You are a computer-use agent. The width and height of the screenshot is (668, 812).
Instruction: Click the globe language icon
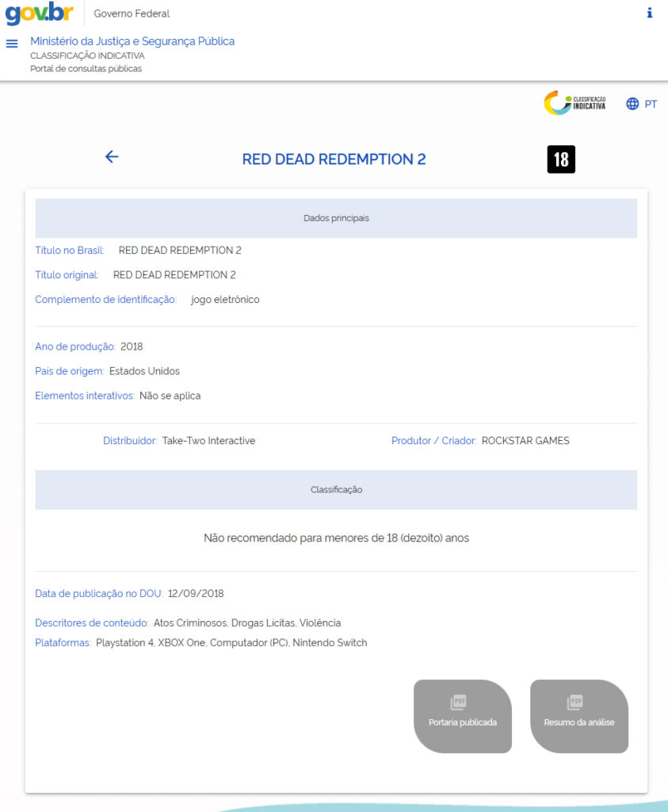(632, 104)
